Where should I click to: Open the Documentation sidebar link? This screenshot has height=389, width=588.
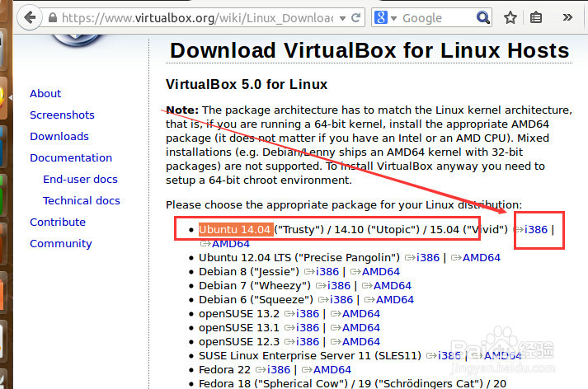pyautogui.click(x=71, y=157)
